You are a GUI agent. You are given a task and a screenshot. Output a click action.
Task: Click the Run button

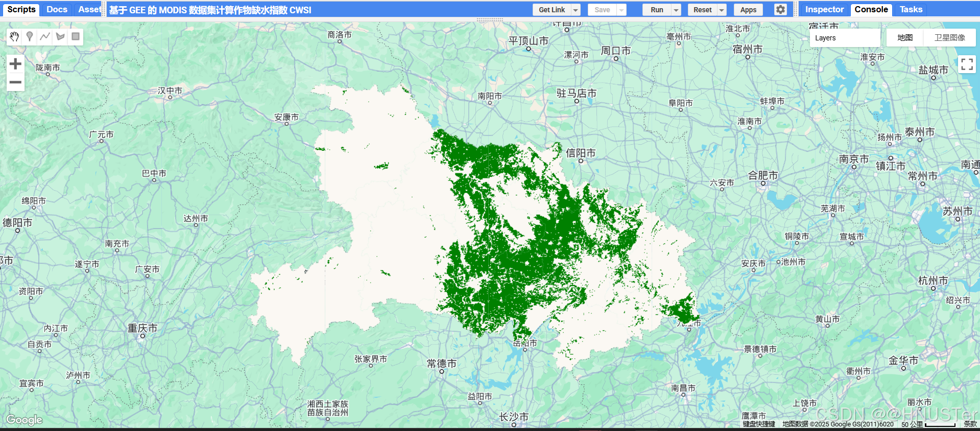tap(657, 10)
